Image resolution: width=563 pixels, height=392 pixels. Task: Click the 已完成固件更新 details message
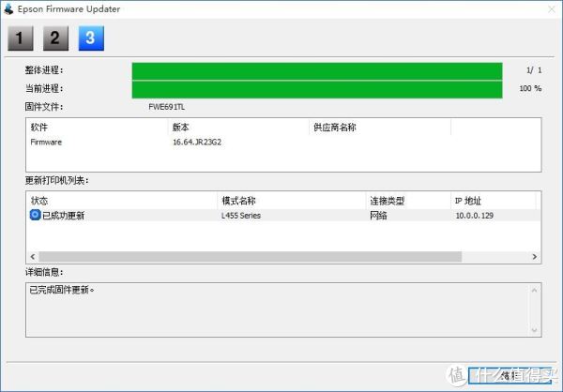click(x=61, y=290)
